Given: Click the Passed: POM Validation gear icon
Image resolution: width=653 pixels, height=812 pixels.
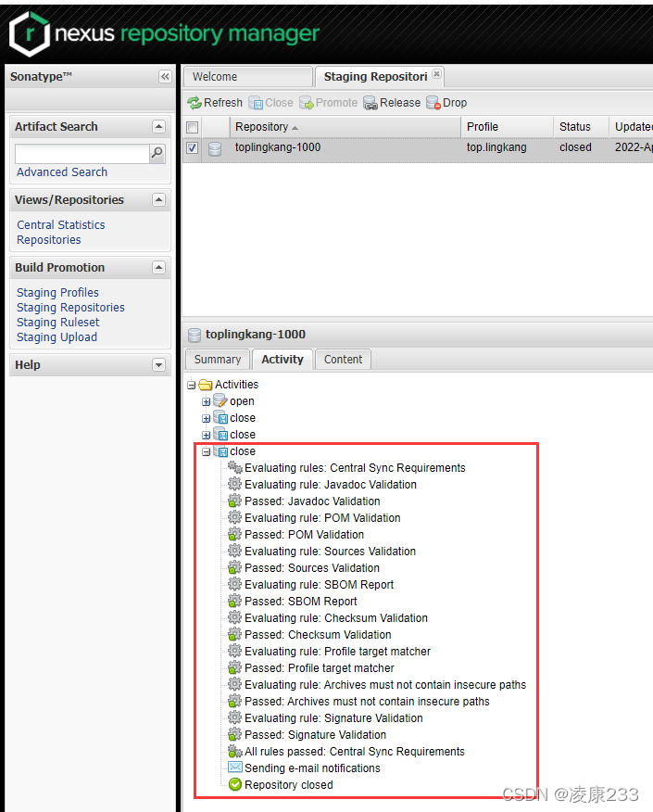Looking at the screenshot, I should click(235, 535).
